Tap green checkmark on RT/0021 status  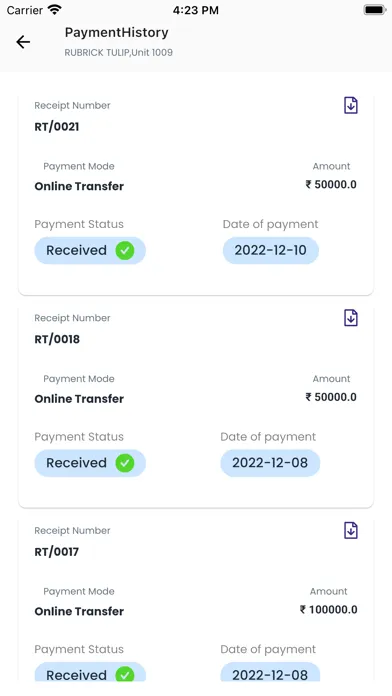click(125, 250)
